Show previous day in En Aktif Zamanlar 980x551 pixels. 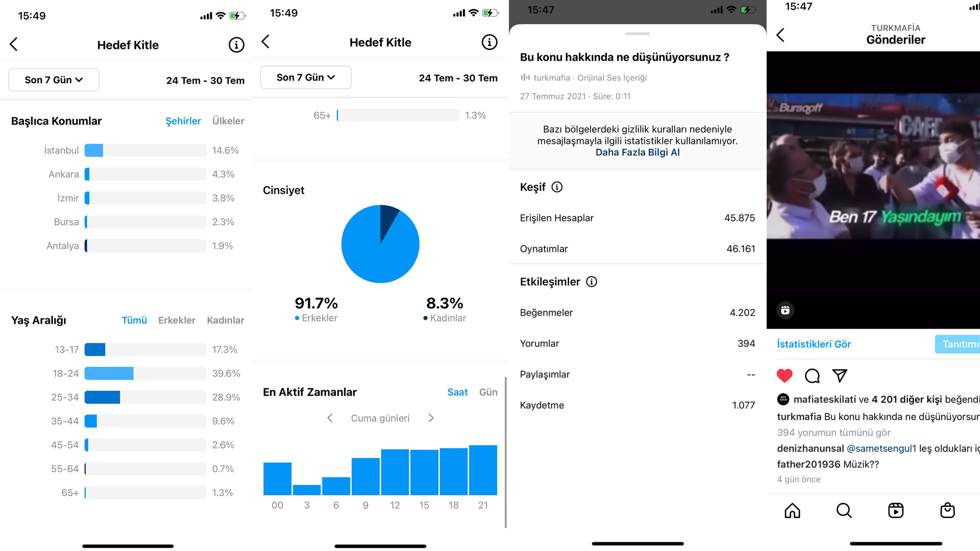(x=330, y=418)
